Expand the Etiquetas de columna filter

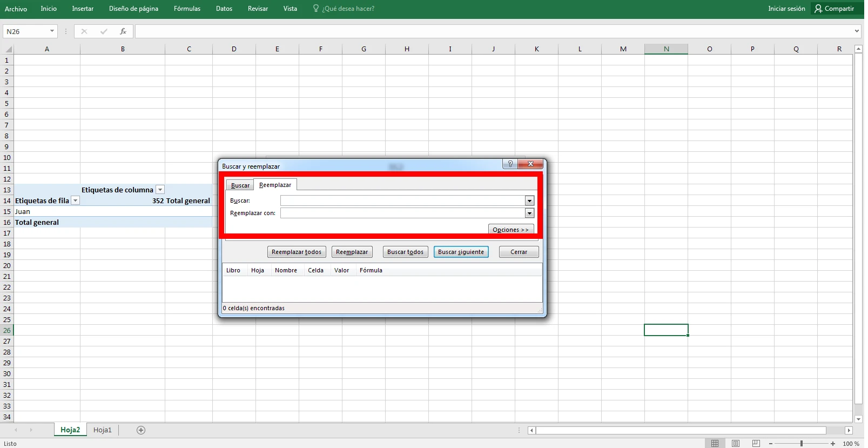pos(160,190)
